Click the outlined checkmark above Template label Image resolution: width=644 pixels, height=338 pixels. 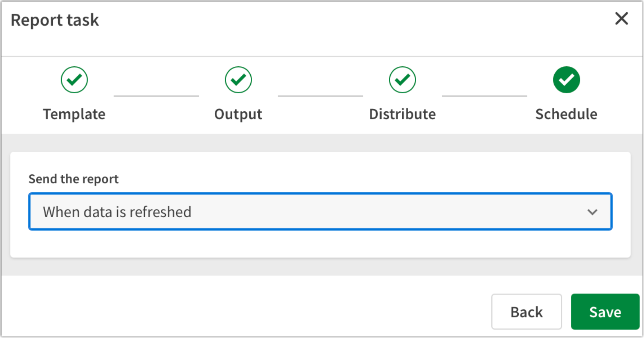(74, 80)
